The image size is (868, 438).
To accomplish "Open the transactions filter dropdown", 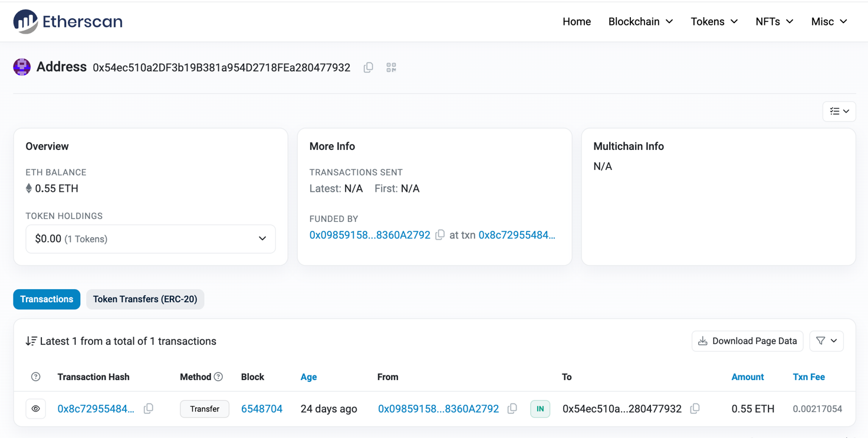I will [826, 341].
